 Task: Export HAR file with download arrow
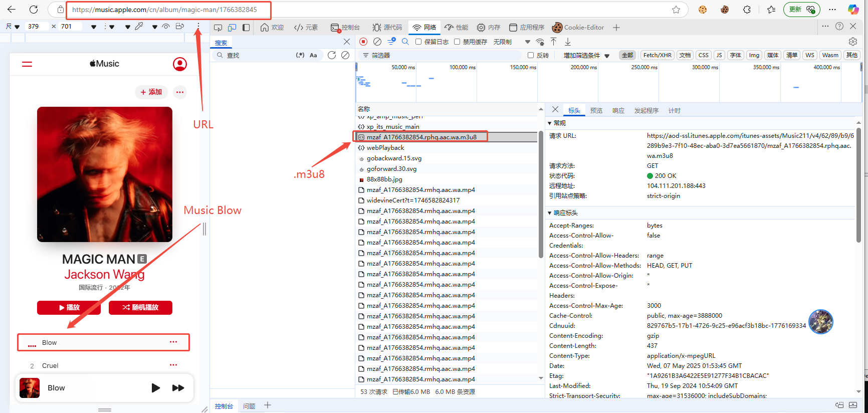click(x=568, y=42)
